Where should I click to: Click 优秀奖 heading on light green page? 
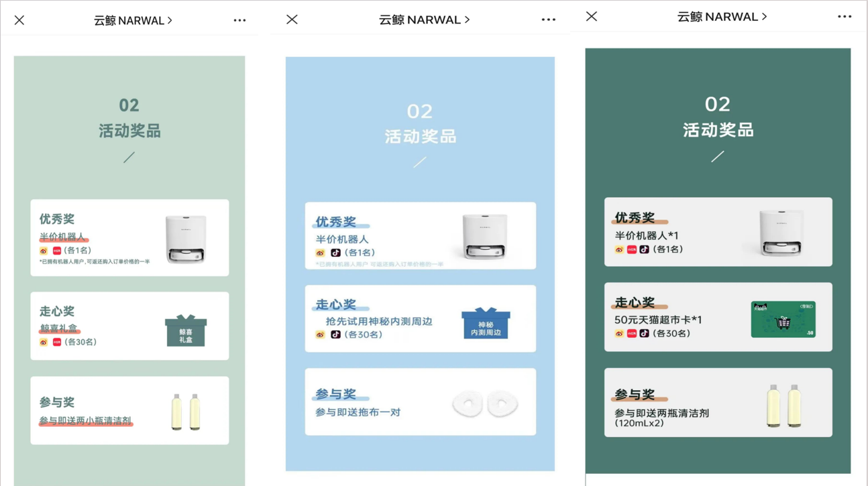pyautogui.click(x=57, y=219)
